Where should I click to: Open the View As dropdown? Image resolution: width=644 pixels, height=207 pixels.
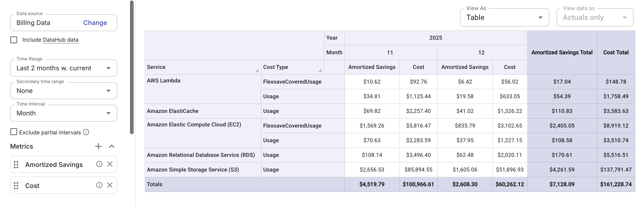540,17
